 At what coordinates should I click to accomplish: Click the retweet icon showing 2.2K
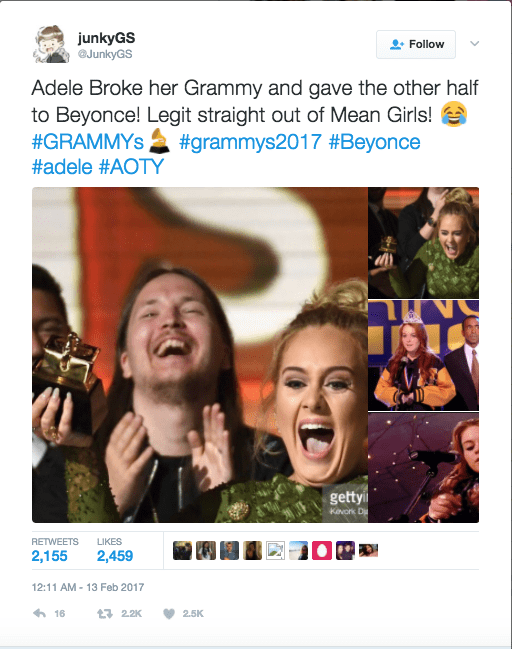point(105,613)
